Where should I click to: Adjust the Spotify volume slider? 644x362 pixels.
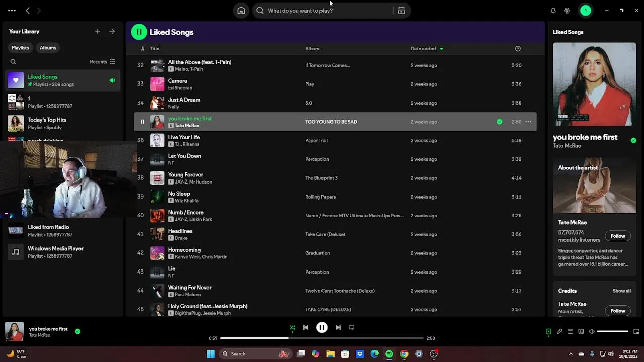pyautogui.click(x=613, y=331)
